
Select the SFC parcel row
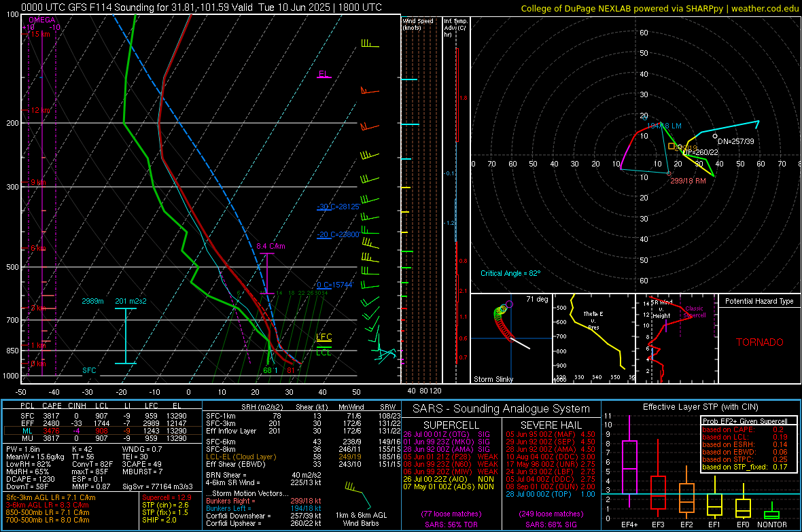click(101, 416)
